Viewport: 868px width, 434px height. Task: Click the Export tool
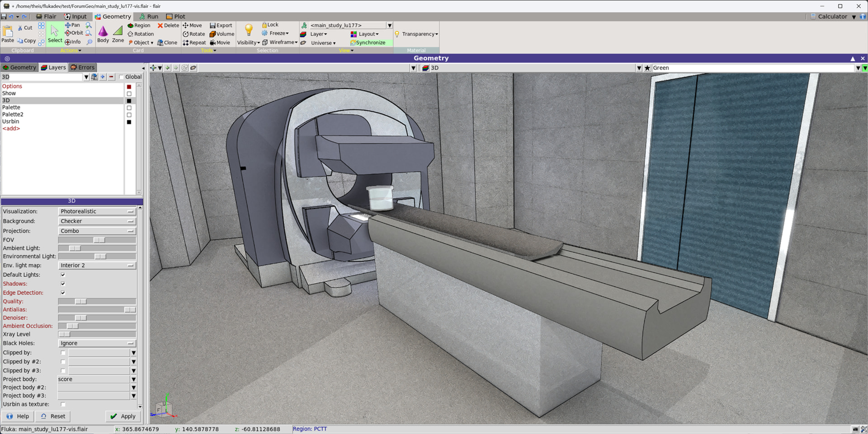tap(221, 25)
